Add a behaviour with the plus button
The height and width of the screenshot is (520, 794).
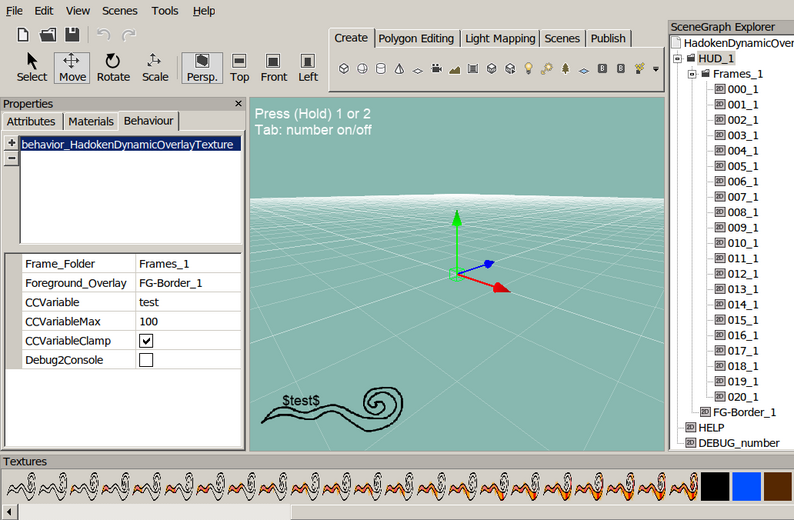tap(12, 143)
